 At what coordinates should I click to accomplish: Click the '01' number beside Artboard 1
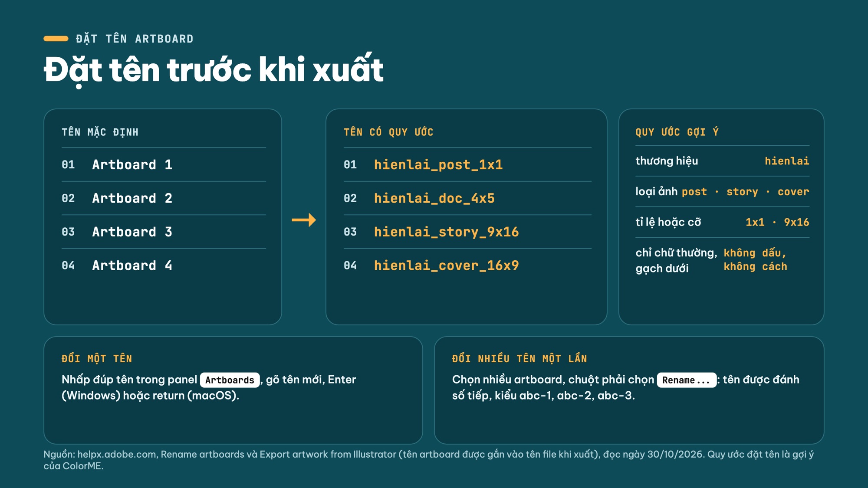(x=68, y=165)
